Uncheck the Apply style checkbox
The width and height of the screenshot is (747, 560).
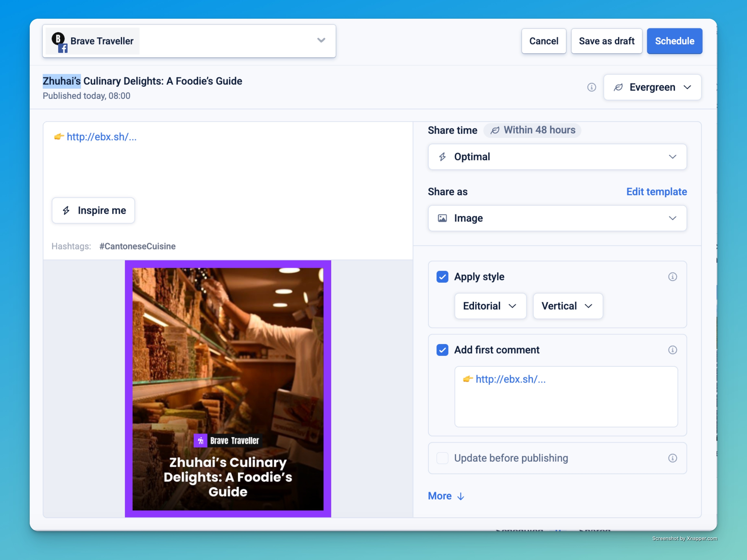pos(442,277)
